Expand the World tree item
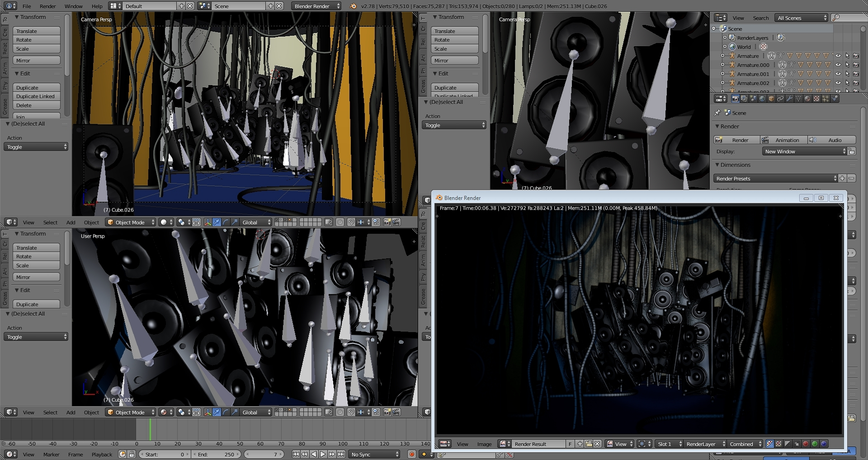 tap(725, 47)
